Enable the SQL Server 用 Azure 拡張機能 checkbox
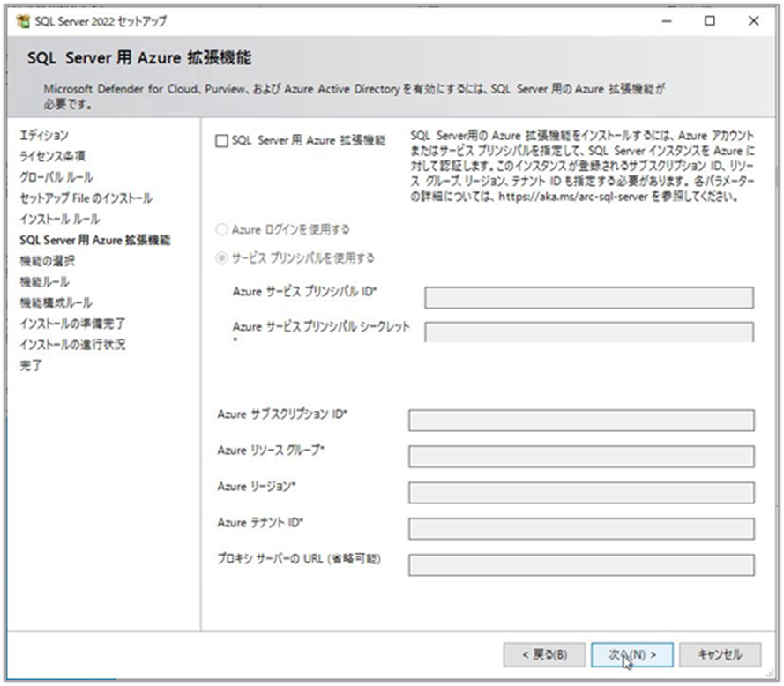Screen dimensions: 784x686 pos(221,141)
